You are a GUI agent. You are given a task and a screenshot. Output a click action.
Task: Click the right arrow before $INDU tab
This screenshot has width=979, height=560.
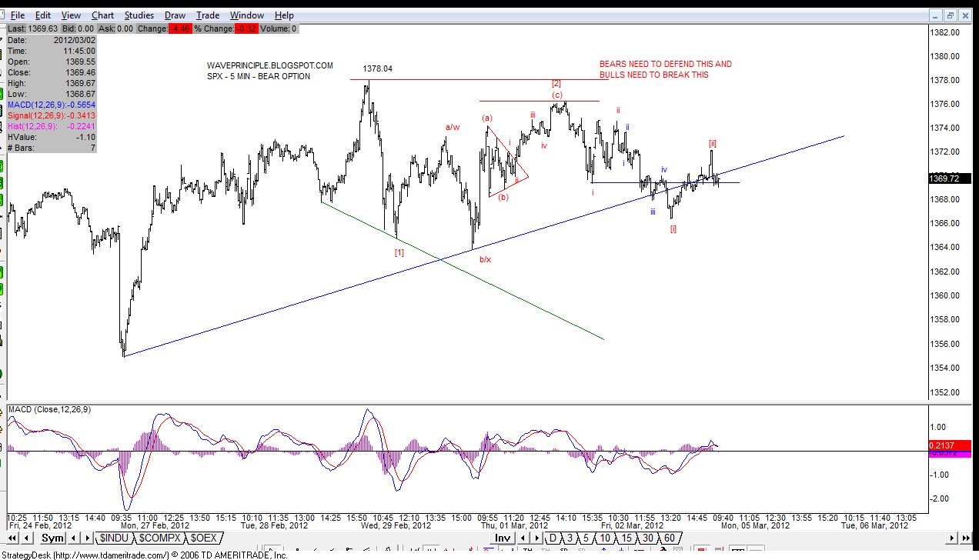click(87, 538)
